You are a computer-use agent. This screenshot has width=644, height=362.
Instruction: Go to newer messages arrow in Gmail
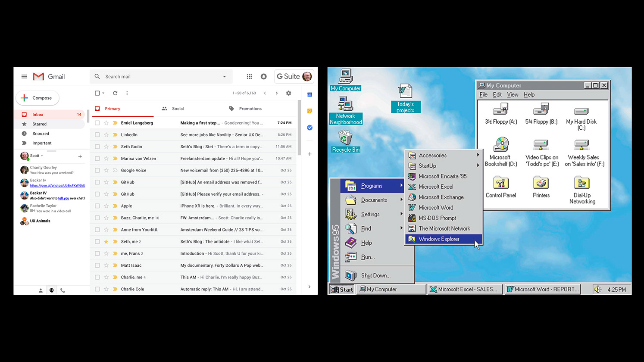click(265, 93)
